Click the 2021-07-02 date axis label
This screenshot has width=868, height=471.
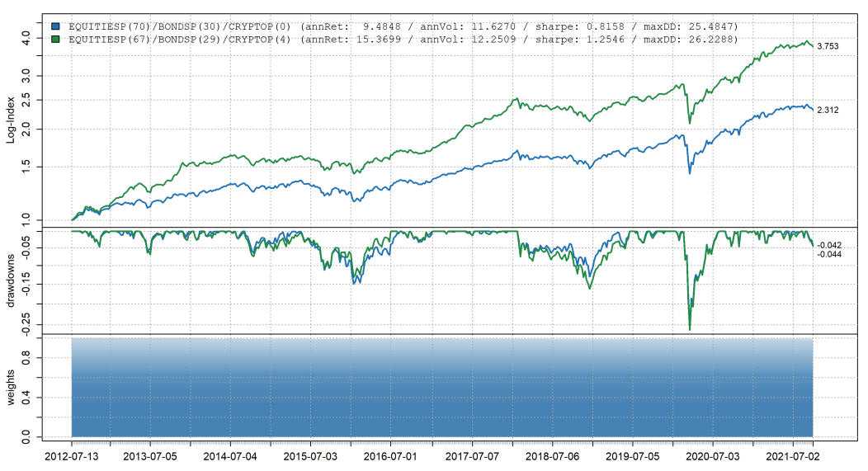click(x=792, y=455)
